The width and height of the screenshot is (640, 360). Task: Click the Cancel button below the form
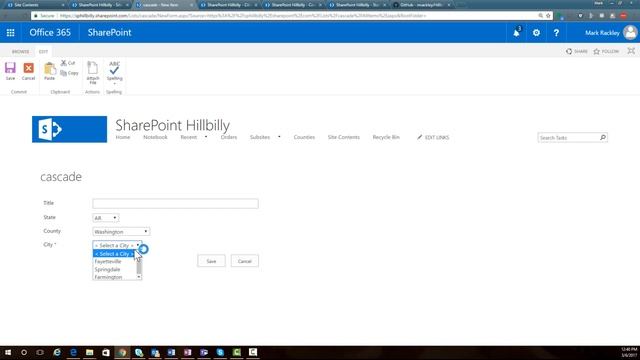(x=245, y=261)
